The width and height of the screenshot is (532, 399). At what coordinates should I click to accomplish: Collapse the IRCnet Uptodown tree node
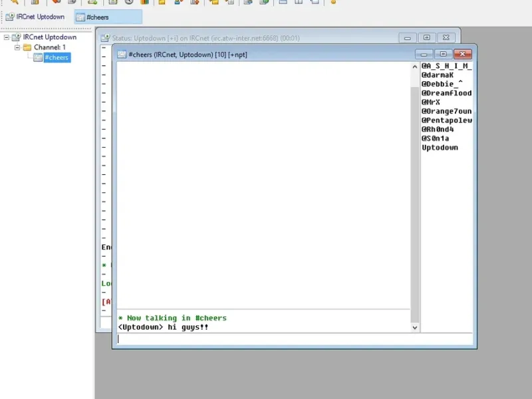(x=7, y=37)
